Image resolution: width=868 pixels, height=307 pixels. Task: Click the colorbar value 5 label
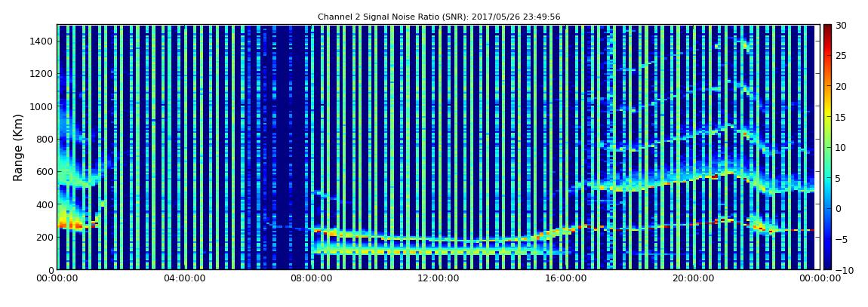click(838, 178)
